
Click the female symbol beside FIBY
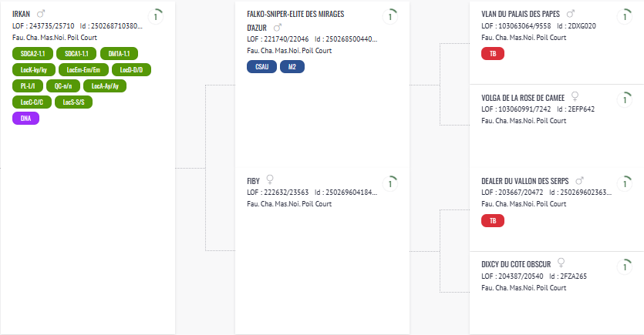tap(270, 179)
